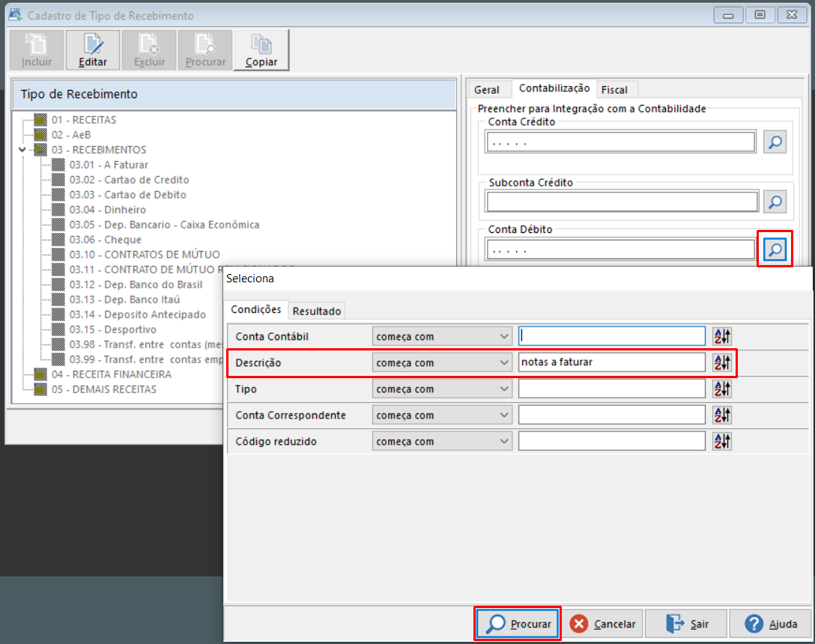Screen dimensions: 815x644
Task: Switch to the Contabilização tab
Action: (x=554, y=88)
